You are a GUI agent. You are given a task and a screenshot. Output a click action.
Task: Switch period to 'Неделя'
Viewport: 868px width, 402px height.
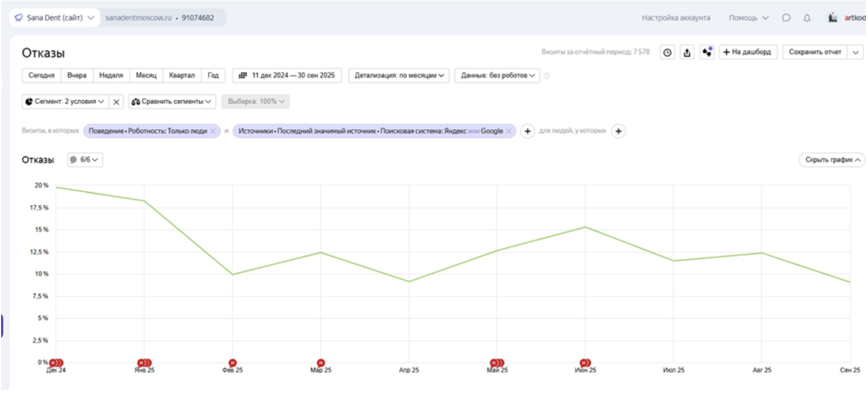tap(111, 76)
